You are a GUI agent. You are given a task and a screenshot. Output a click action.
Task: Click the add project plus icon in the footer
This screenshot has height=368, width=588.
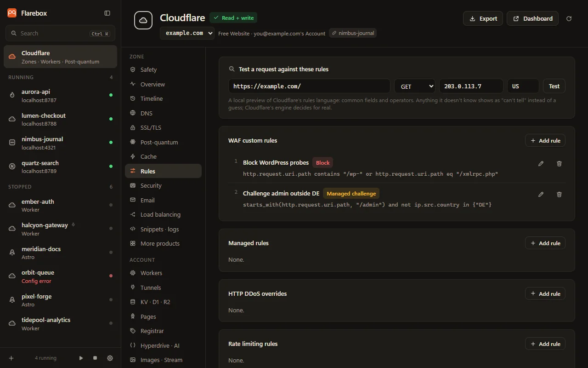coord(11,358)
